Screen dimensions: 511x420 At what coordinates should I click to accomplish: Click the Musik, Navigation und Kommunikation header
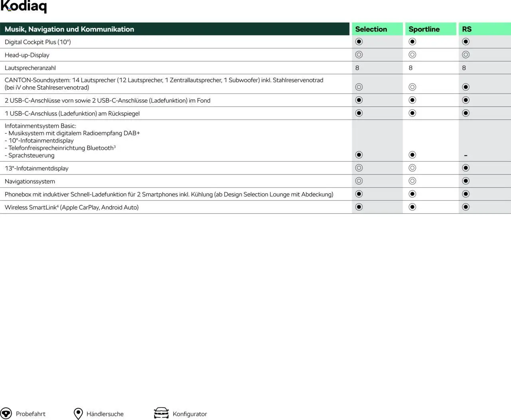pyautogui.click(x=69, y=29)
